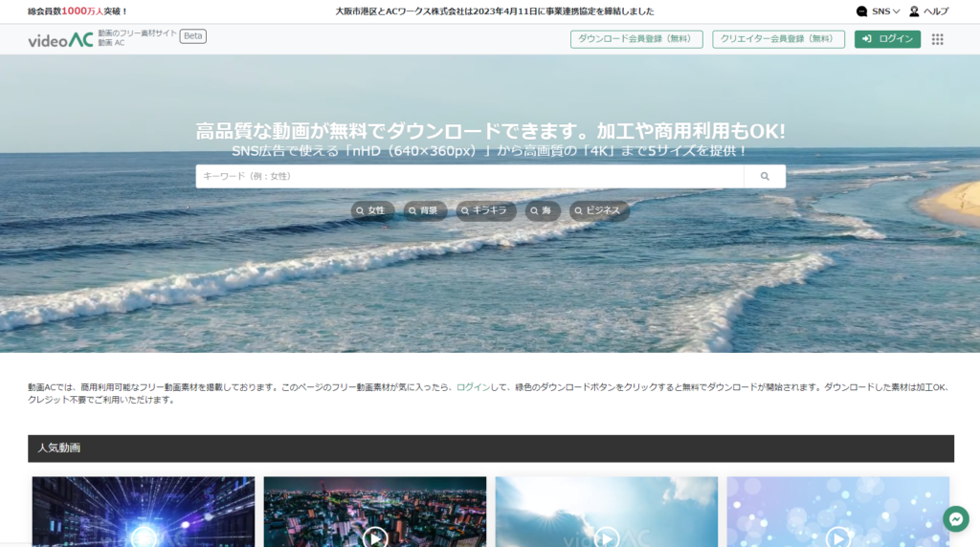Select the ビジネス keyword tag
This screenshot has width=980, height=547.
pos(599,210)
